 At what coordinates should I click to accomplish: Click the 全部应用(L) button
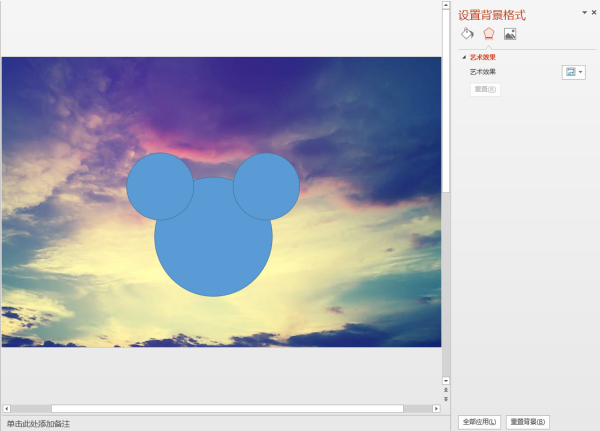click(479, 422)
